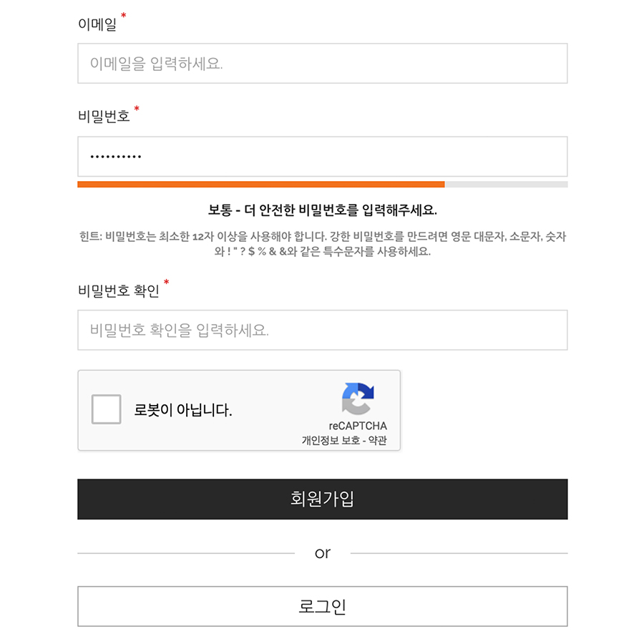This screenshot has width=644, height=644.
Task: Click the orange password strength bar
Action: pos(260,185)
